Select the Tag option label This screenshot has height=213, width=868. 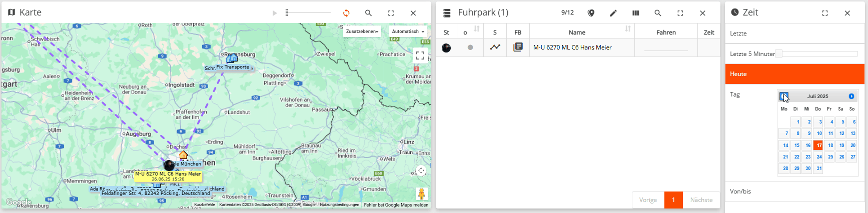(735, 94)
